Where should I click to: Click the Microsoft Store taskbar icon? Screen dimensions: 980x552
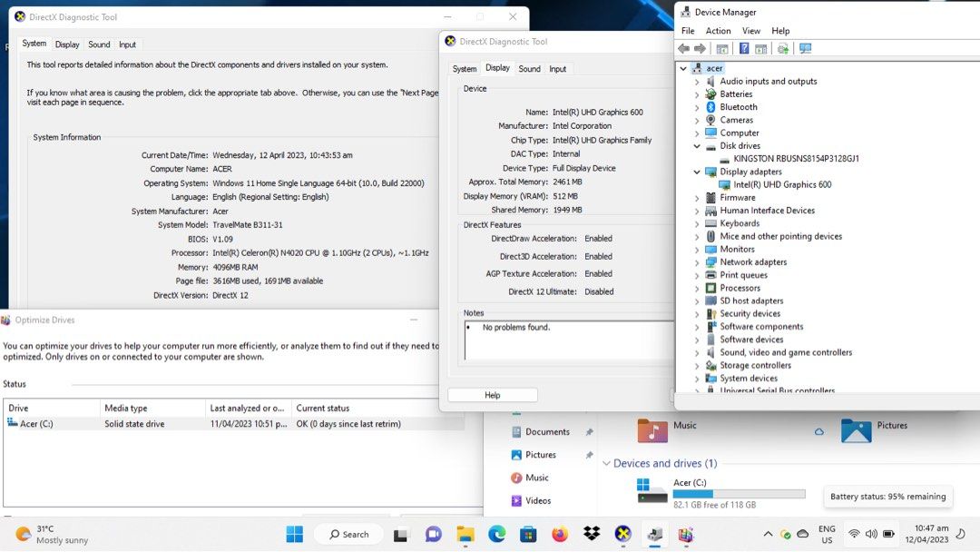pyautogui.click(x=528, y=535)
